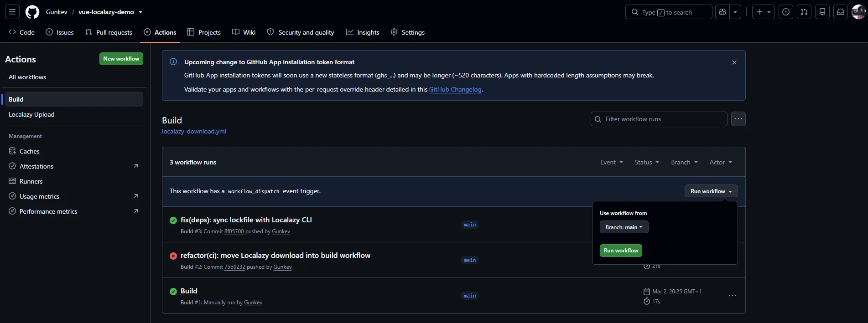Screen dimensions: 868x323
Task: Open the notifications inbox icon
Action: (x=841, y=12)
